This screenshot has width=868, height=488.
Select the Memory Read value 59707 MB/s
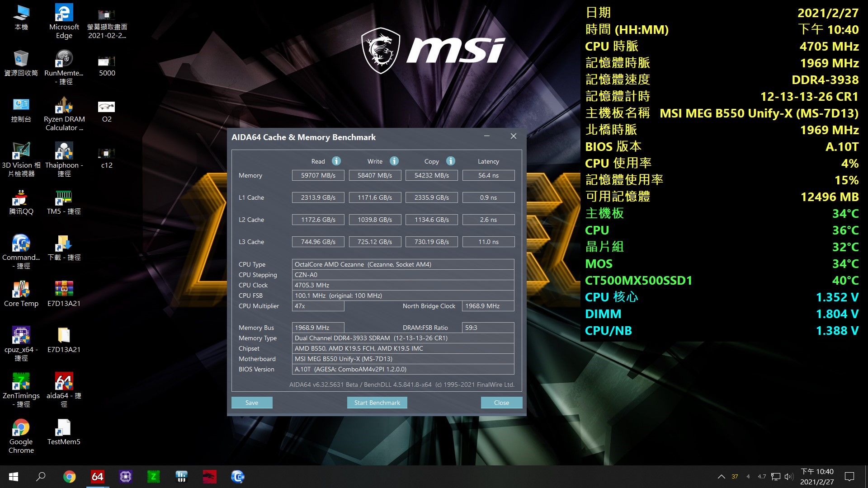pyautogui.click(x=318, y=175)
